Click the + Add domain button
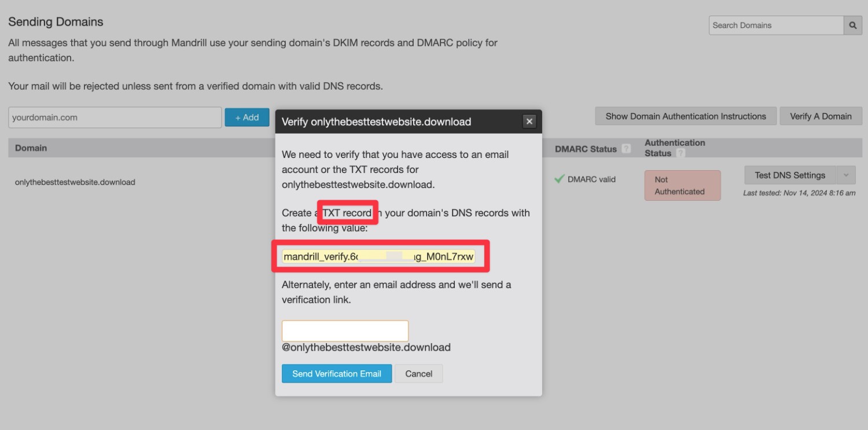868x430 pixels. [247, 117]
